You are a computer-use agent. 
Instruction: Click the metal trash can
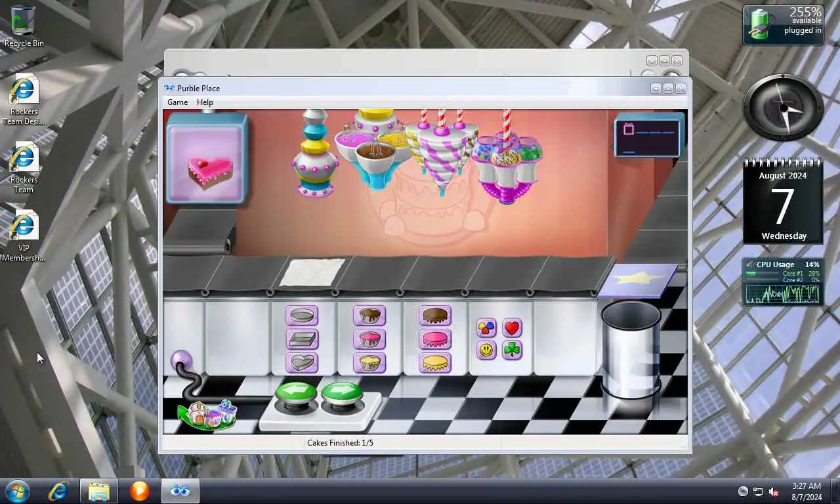tap(631, 349)
